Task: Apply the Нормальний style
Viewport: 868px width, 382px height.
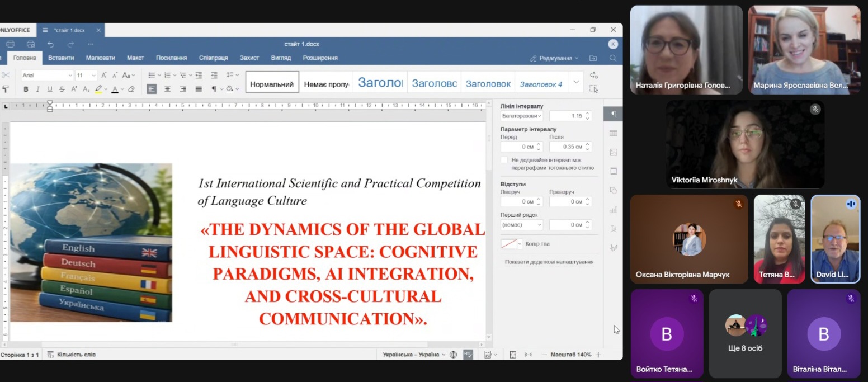Action: pyautogui.click(x=272, y=83)
